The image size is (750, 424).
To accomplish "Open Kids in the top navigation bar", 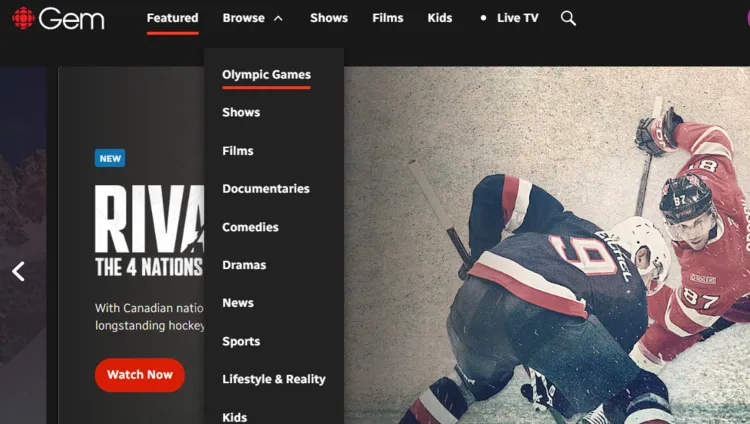I will 440,18.
